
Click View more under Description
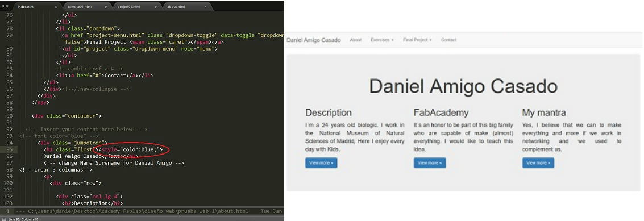tap(321, 163)
